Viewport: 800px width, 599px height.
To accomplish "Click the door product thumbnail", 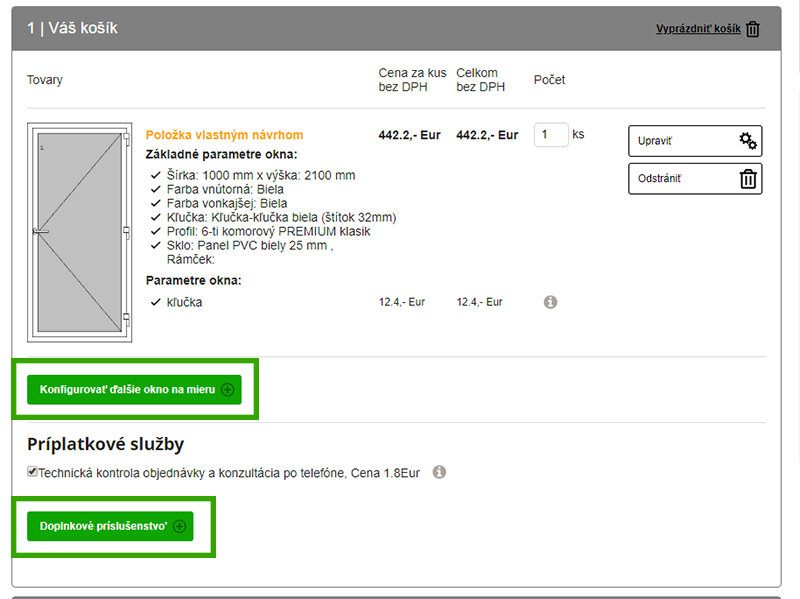I will point(79,232).
